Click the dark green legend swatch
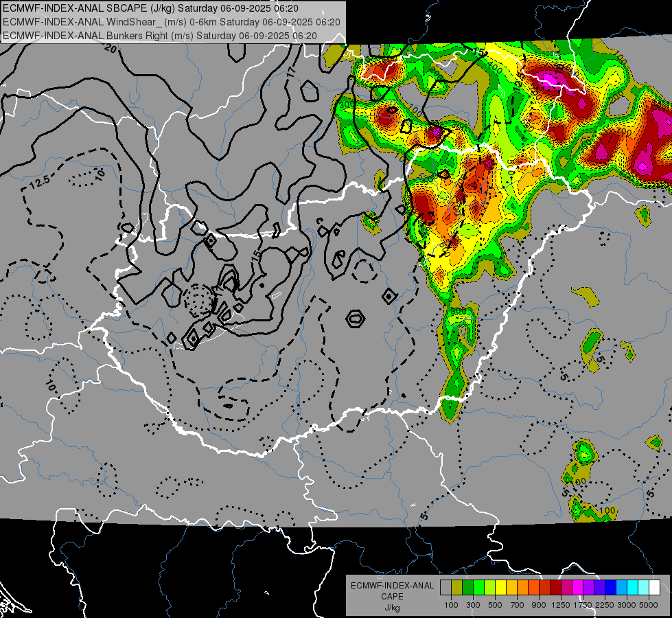 (467, 588)
